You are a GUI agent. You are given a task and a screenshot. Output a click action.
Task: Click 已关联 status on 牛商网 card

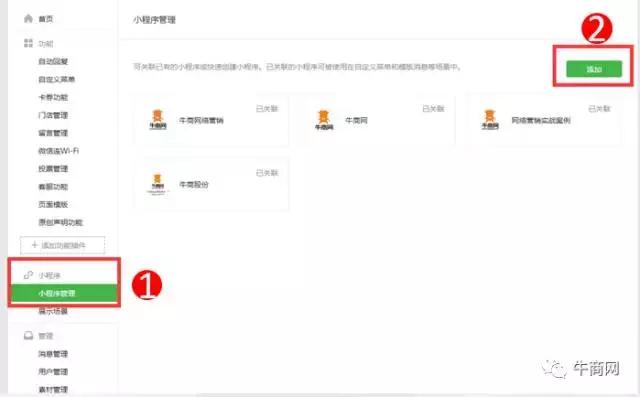point(433,109)
